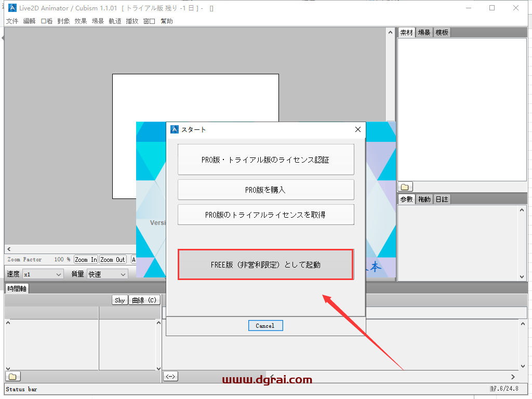Screen dimensions: 532x399
Task: Open the 對象 menu
Action: (63, 21)
